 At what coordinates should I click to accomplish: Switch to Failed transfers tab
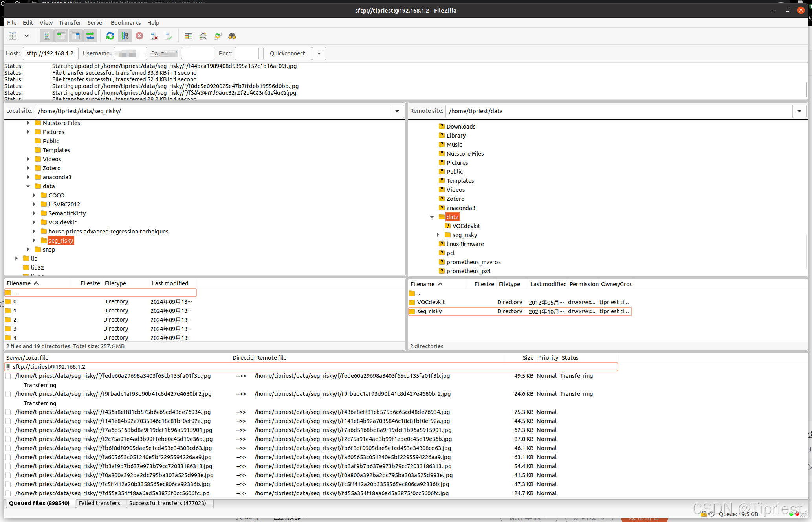pyautogui.click(x=99, y=503)
